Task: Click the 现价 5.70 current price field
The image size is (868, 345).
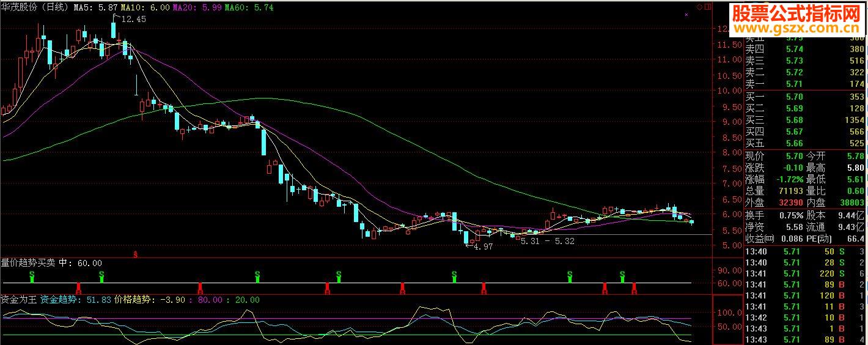Action: pyautogui.click(x=774, y=157)
